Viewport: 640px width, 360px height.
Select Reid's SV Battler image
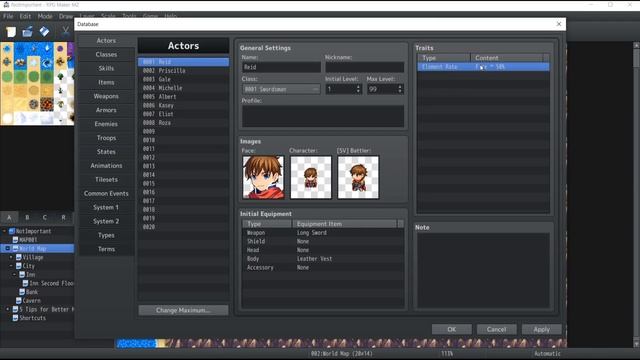tap(358, 177)
